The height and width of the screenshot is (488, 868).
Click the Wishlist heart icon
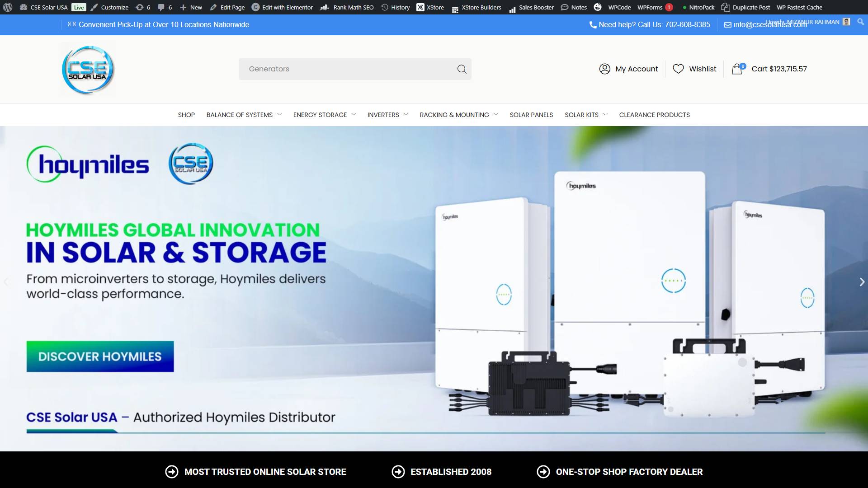pos(678,69)
